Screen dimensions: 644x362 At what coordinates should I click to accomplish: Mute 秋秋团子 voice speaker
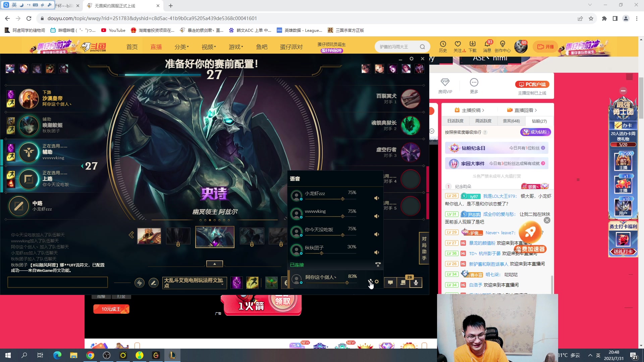coord(377,252)
